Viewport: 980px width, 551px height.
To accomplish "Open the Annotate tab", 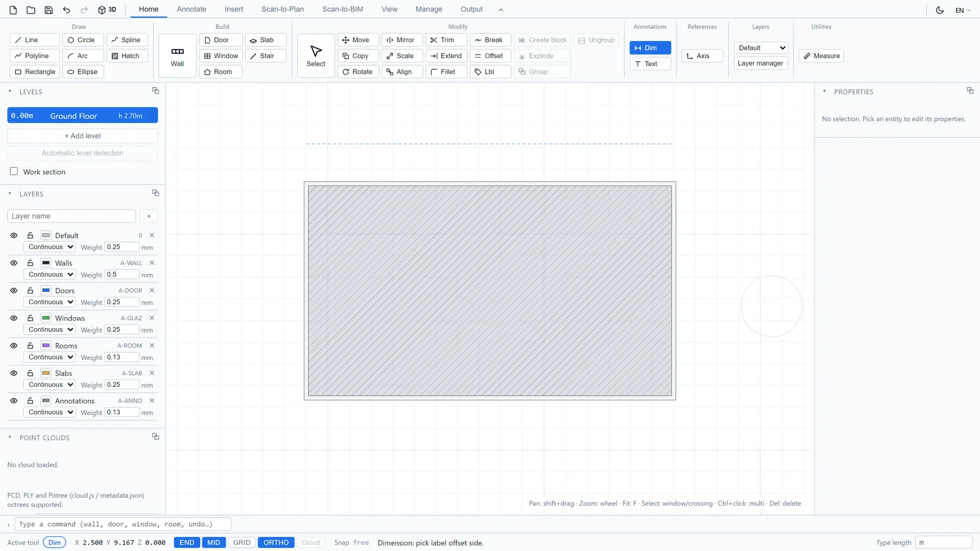I will 192,9.
